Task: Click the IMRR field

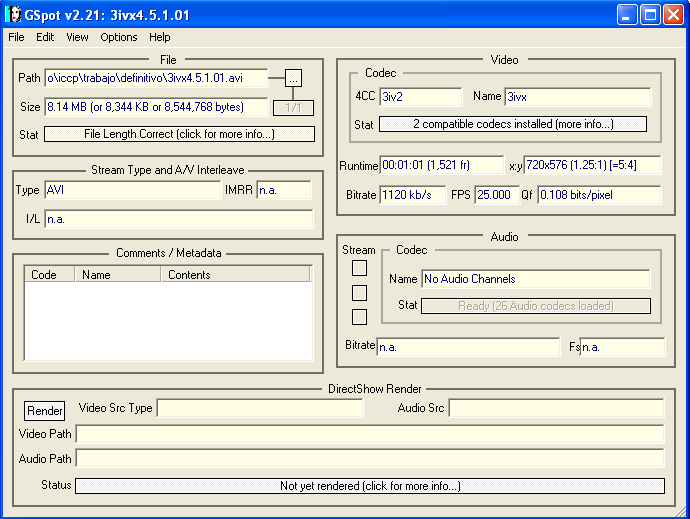Action: 284,190
